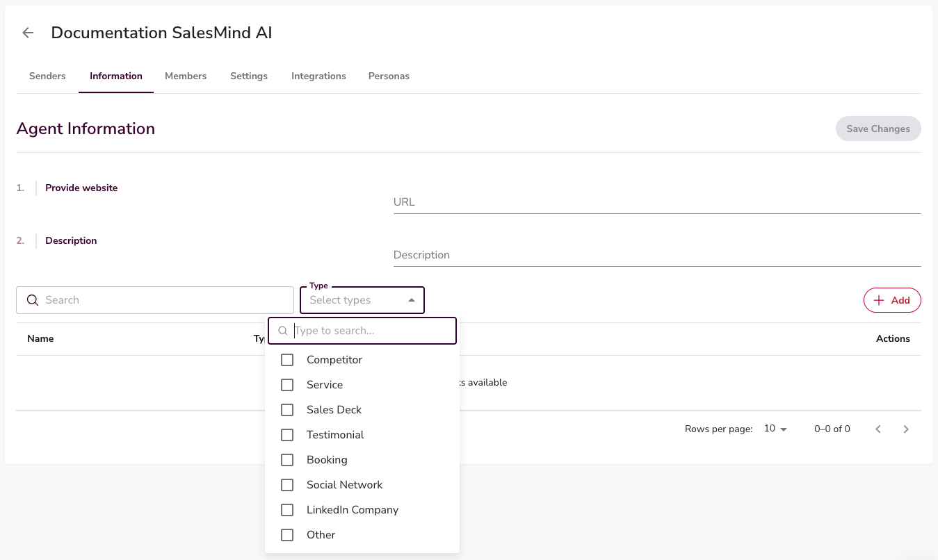The image size is (938, 560).
Task: Click the magnifier icon in Search field
Action: (32, 300)
